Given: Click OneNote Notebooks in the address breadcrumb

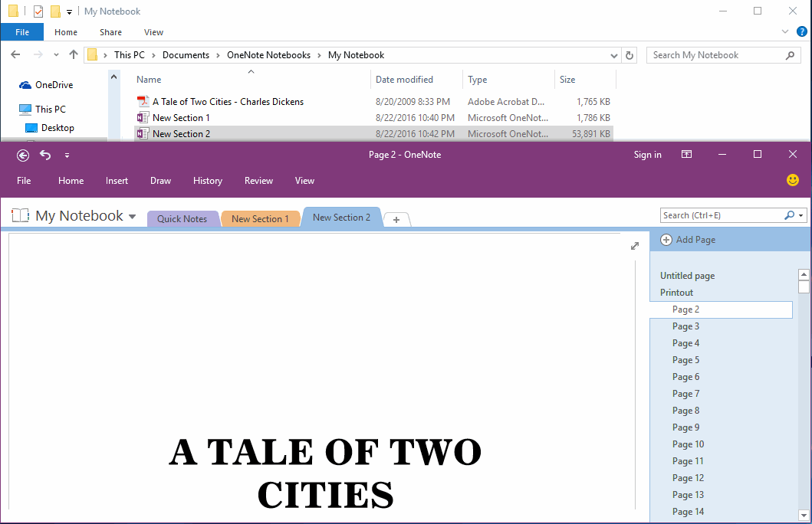Looking at the screenshot, I should pos(269,55).
